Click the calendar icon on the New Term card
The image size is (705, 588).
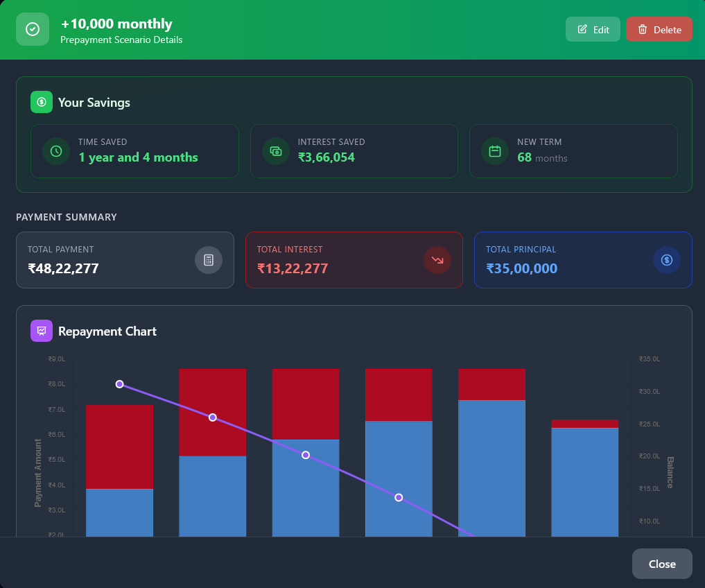(x=494, y=151)
